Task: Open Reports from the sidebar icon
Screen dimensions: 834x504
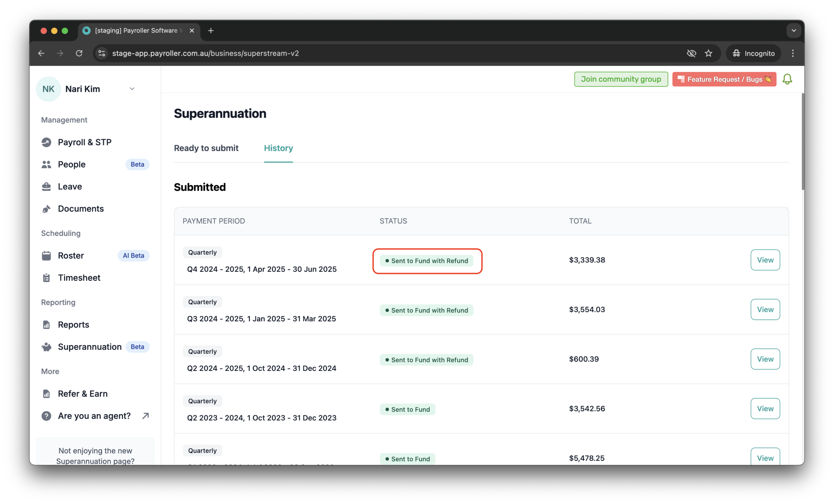Action: click(x=47, y=324)
